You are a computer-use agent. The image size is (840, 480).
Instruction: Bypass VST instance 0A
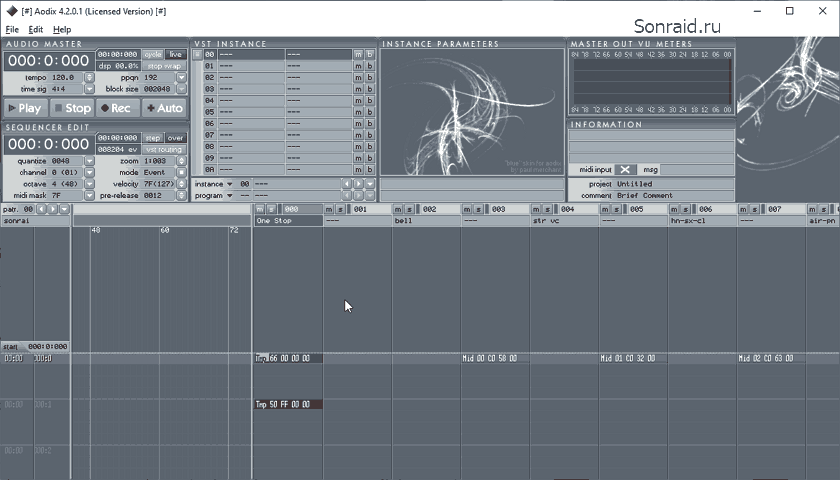(370, 169)
